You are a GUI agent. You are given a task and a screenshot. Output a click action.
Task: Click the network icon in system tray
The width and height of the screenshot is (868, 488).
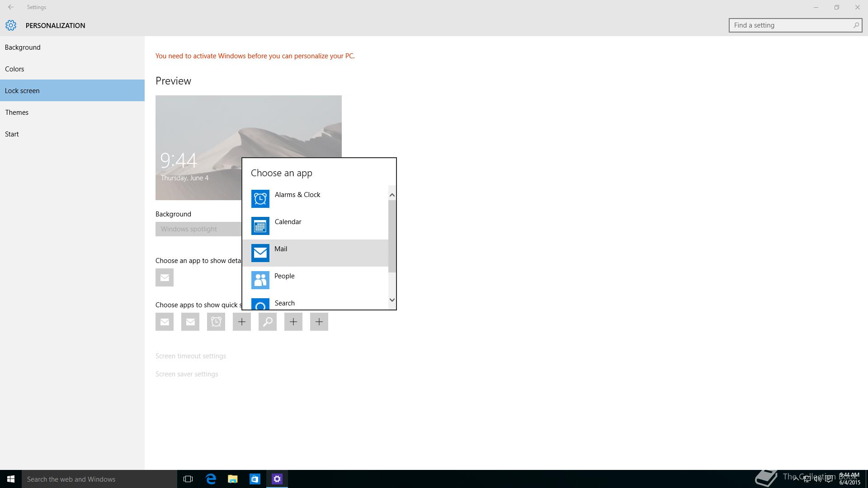pos(807,479)
